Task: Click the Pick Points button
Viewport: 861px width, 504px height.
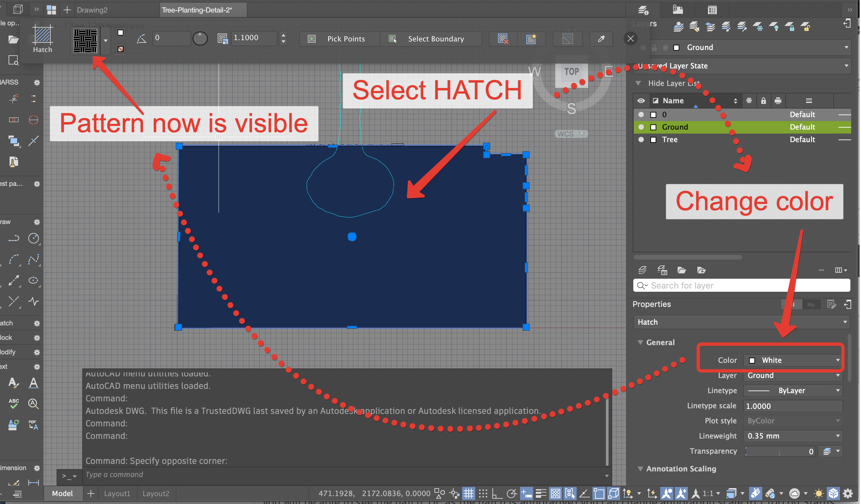Action: coord(346,38)
